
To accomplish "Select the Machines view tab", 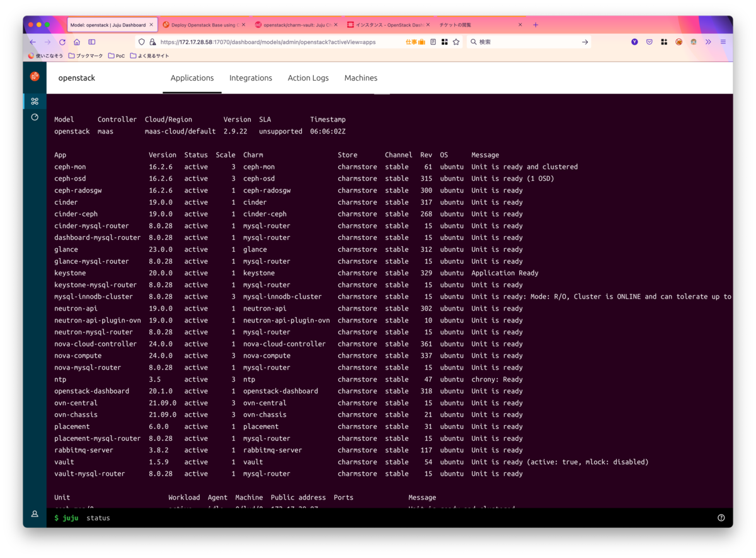I will 361,78.
